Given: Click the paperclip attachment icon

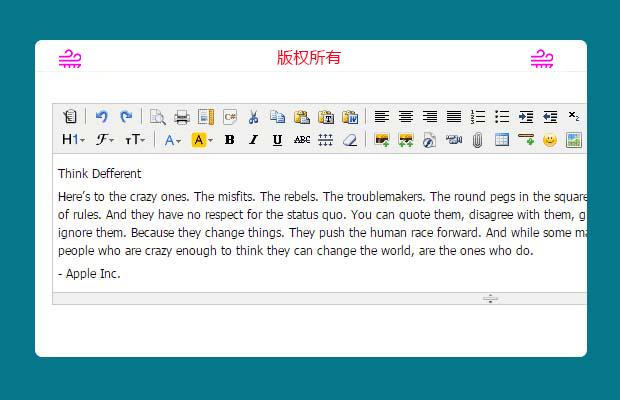Looking at the screenshot, I should [478, 140].
